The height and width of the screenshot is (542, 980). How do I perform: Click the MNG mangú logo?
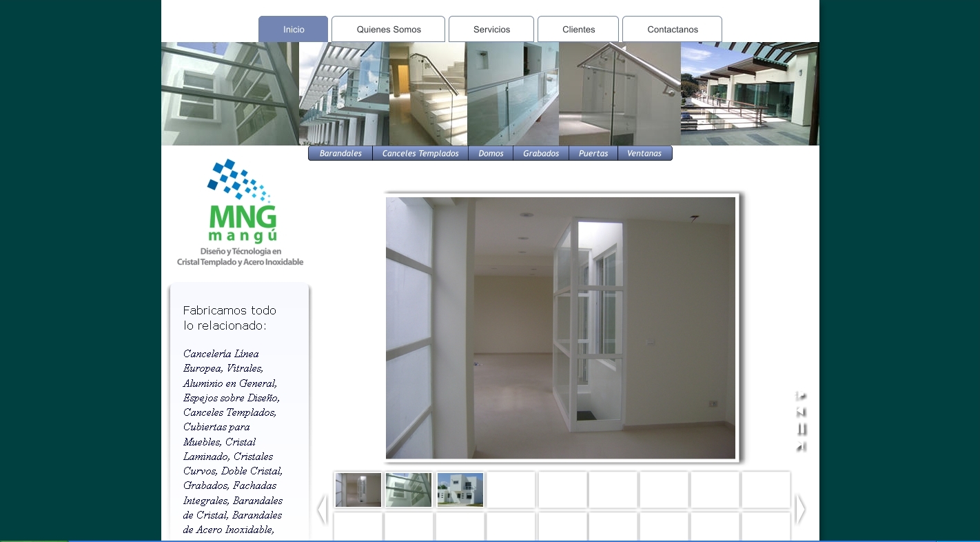(x=241, y=212)
